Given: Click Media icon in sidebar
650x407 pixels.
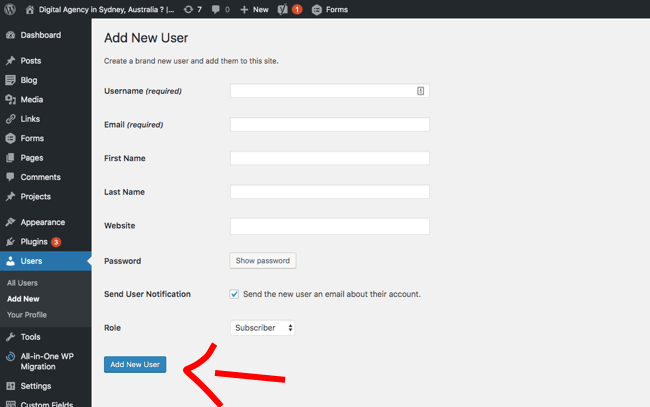Looking at the screenshot, I should point(10,99).
